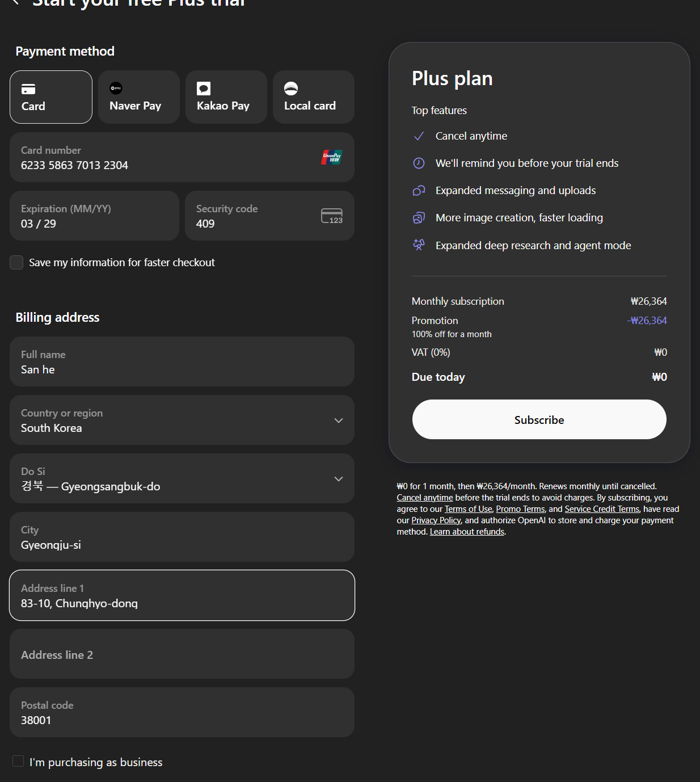Pick the Local card payment option
This screenshot has width=700, height=782.
(x=313, y=97)
